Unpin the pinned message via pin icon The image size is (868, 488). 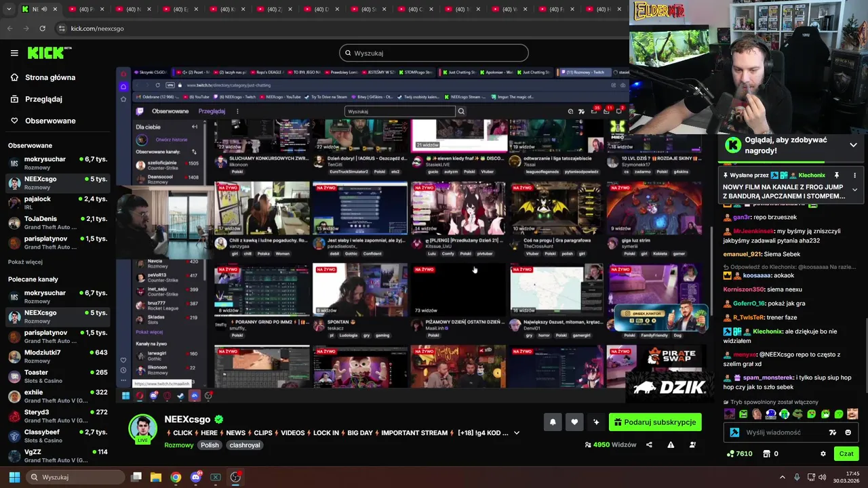pyautogui.click(x=836, y=175)
